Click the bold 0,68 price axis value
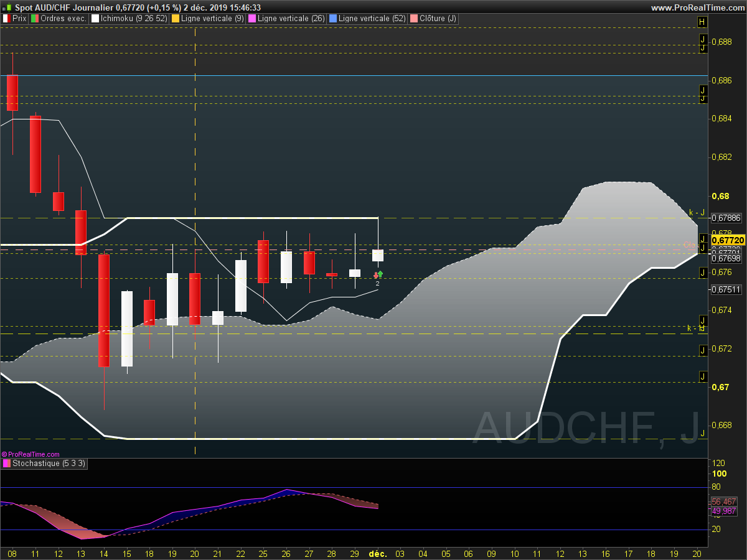 click(x=720, y=196)
